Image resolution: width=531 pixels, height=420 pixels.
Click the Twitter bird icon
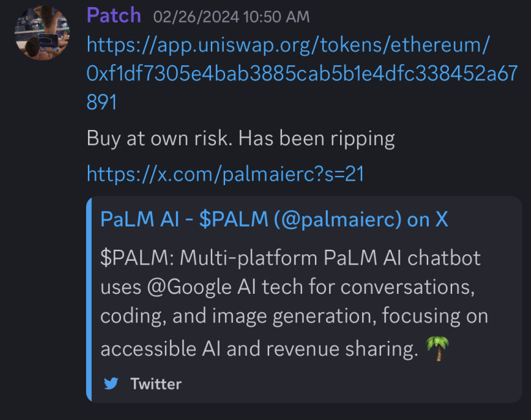coord(111,383)
